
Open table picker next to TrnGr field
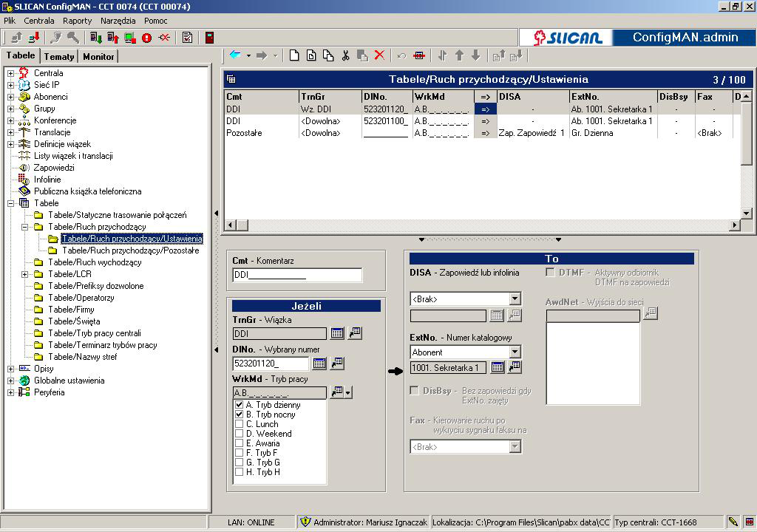[337, 333]
